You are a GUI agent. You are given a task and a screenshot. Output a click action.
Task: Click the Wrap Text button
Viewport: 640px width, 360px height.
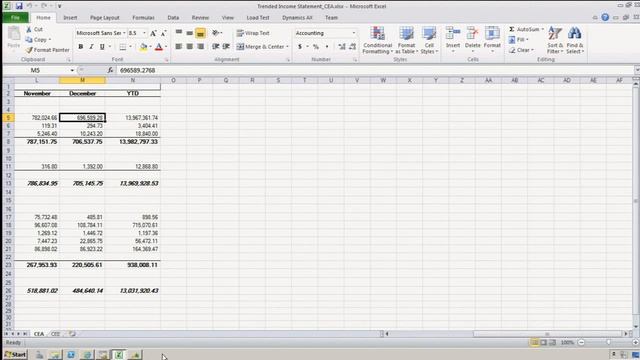[253, 33]
